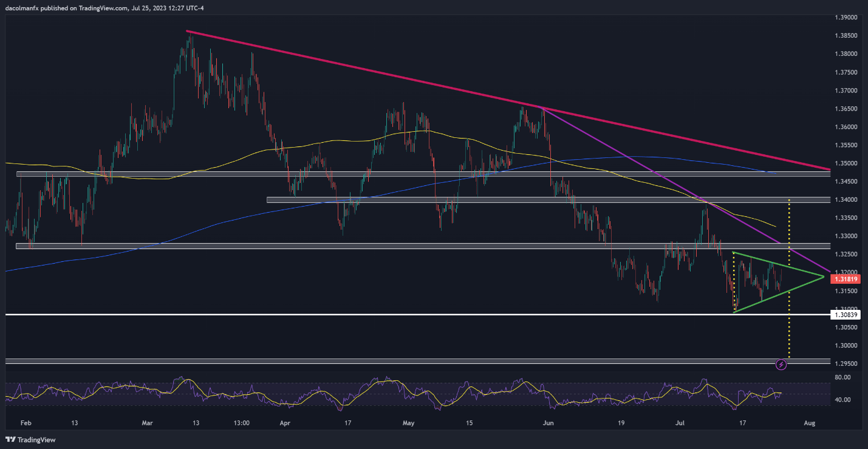The image size is (868, 449).
Task: Click the 1.33500 price axis label
Action: (847, 218)
